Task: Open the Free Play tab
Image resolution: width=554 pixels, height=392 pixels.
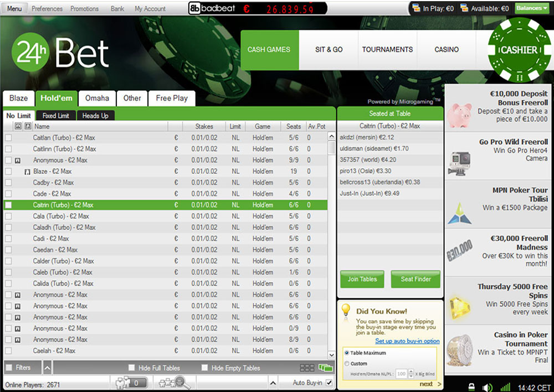Action: pos(172,98)
